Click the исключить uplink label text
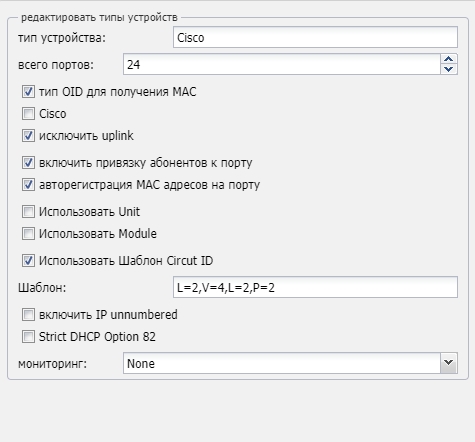The image size is (475, 442). (86, 136)
